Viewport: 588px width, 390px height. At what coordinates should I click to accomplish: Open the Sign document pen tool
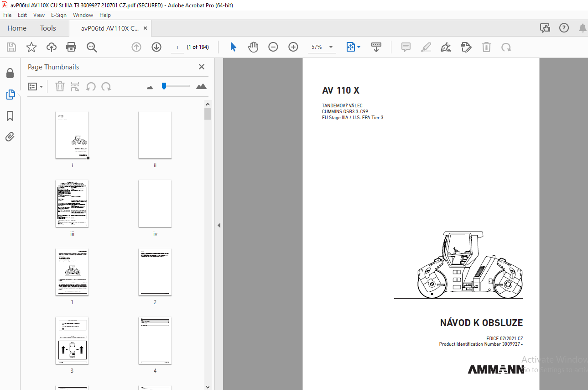point(446,47)
